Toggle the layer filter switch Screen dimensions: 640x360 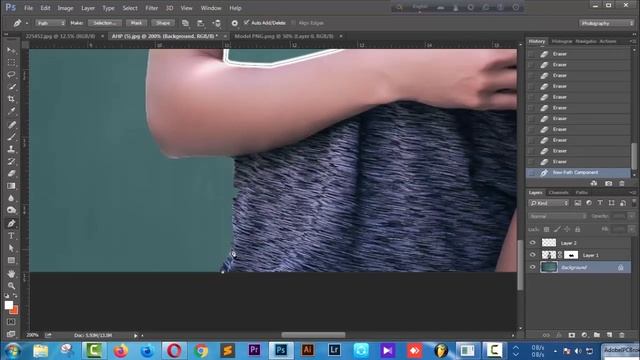tap(633, 202)
